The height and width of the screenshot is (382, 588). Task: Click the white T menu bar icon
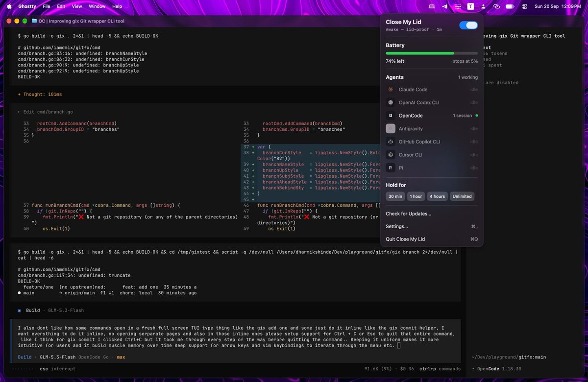[470, 6]
